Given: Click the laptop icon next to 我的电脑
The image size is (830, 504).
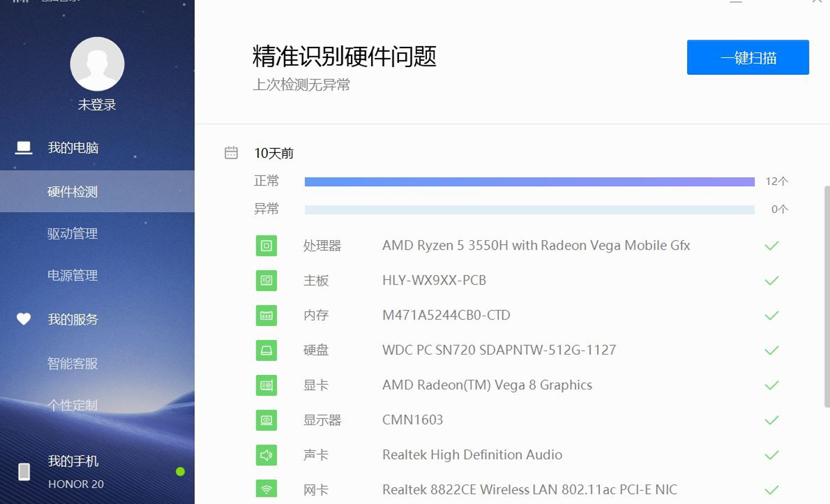Looking at the screenshot, I should [x=24, y=148].
